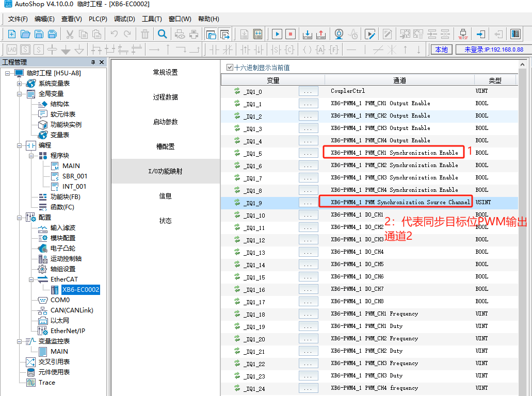Select 电子凸轮 in the project tree
This screenshot has height=396, width=532.
click(63, 248)
